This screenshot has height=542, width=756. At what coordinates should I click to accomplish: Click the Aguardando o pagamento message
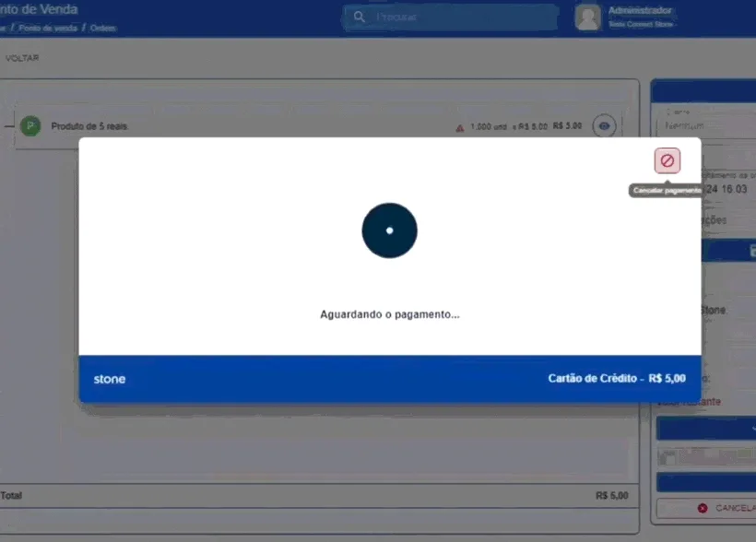pyautogui.click(x=390, y=314)
